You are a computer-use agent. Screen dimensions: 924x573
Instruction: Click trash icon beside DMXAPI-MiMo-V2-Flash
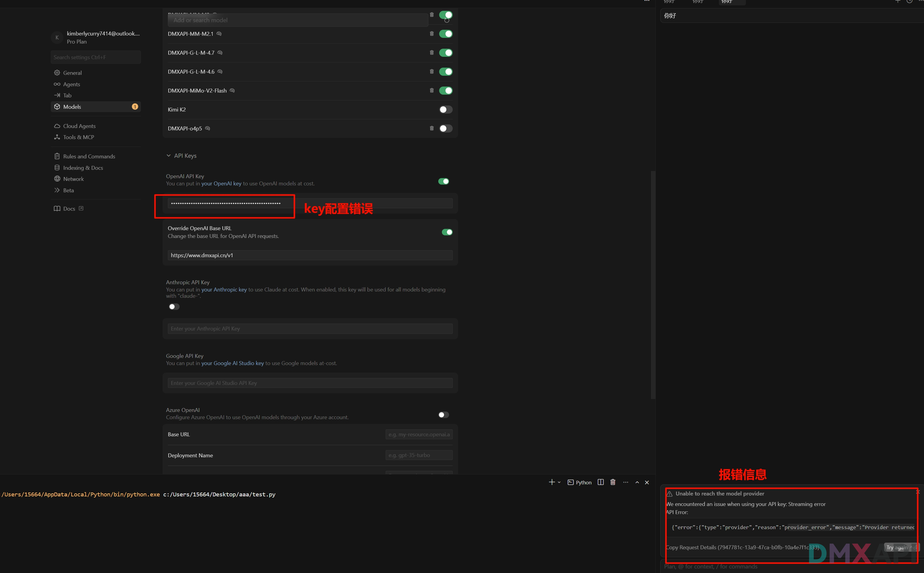(431, 90)
